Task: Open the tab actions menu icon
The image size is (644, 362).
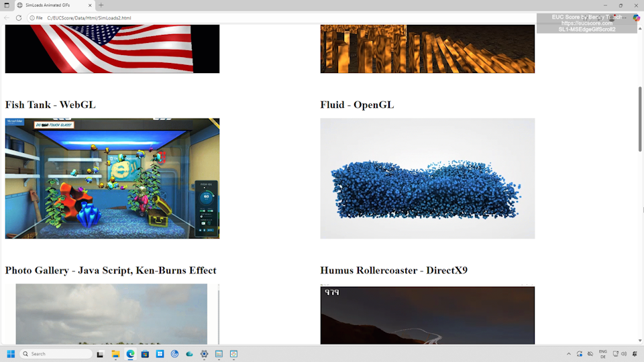Action: 7,5
